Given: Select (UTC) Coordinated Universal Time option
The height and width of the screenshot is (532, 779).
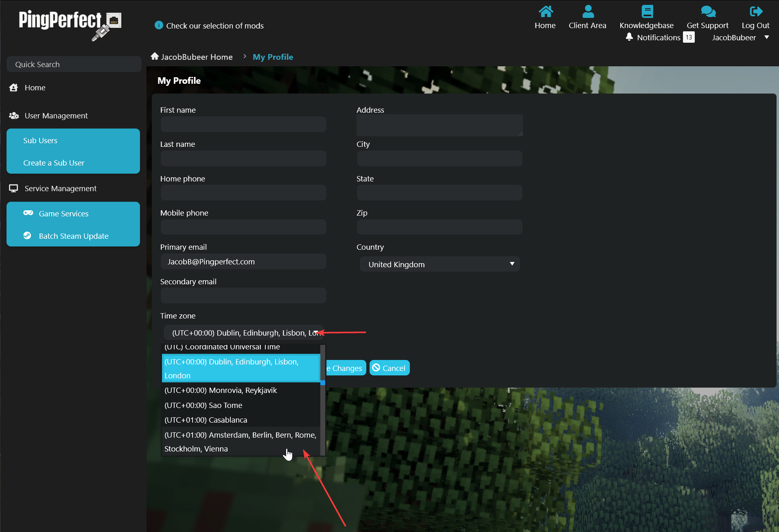Looking at the screenshot, I should 241,347.
